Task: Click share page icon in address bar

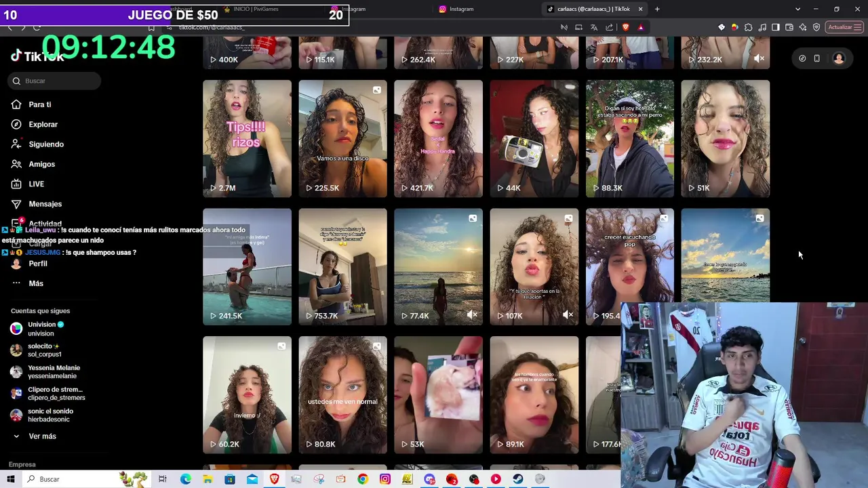Action: 609,27
